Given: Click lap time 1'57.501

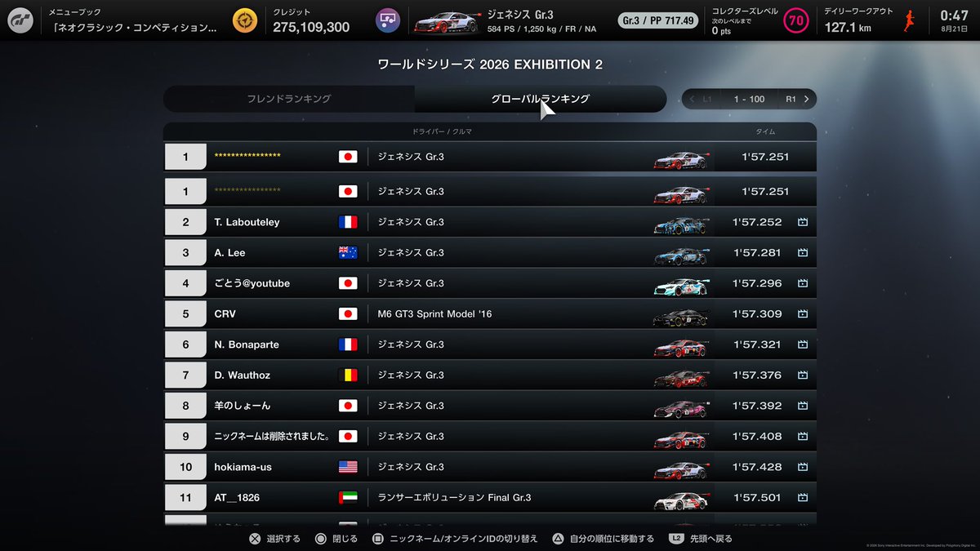Looking at the screenshot, I should [757, 498].
